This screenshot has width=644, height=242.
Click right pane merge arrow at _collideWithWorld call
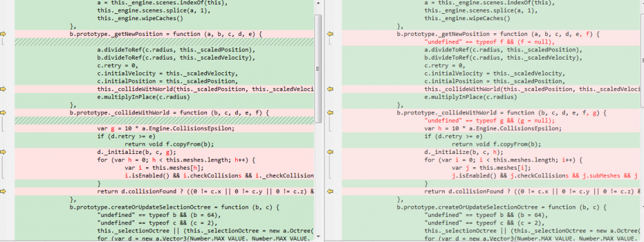330,89
